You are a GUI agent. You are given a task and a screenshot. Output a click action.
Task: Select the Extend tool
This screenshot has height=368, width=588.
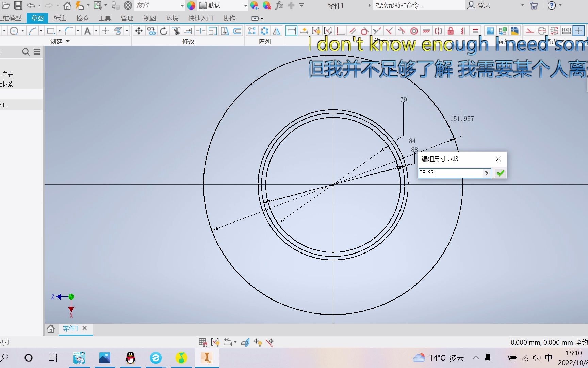pos(188,31)
